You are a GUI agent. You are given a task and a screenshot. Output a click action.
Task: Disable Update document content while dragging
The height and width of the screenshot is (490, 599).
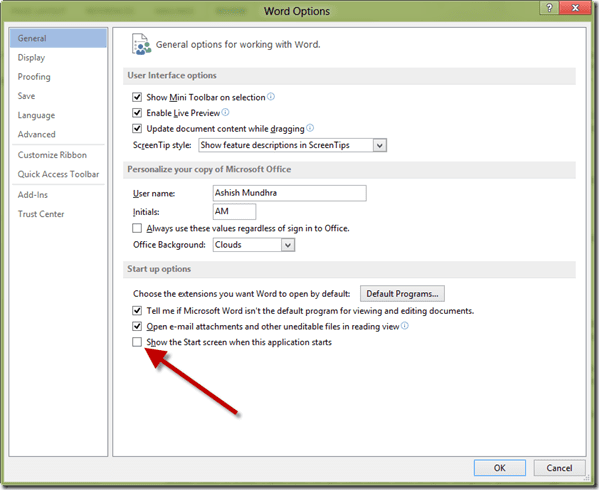click(x=137, y=128)
